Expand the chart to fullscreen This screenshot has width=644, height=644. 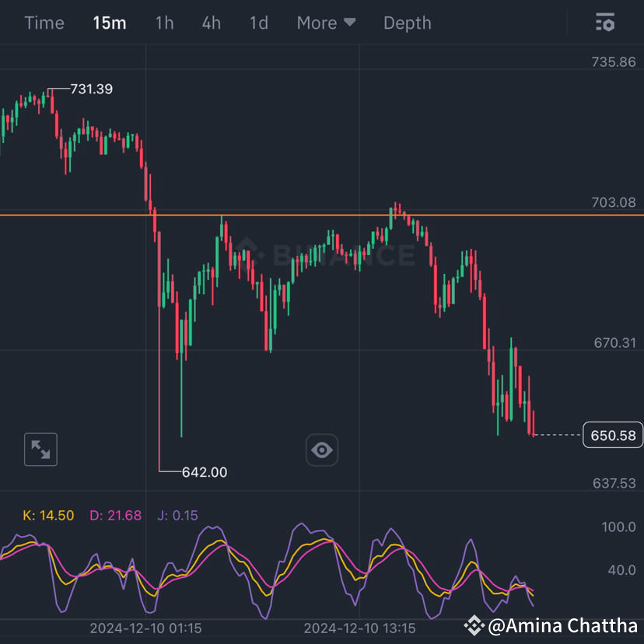pyautogui.click(x=40, y=450)
